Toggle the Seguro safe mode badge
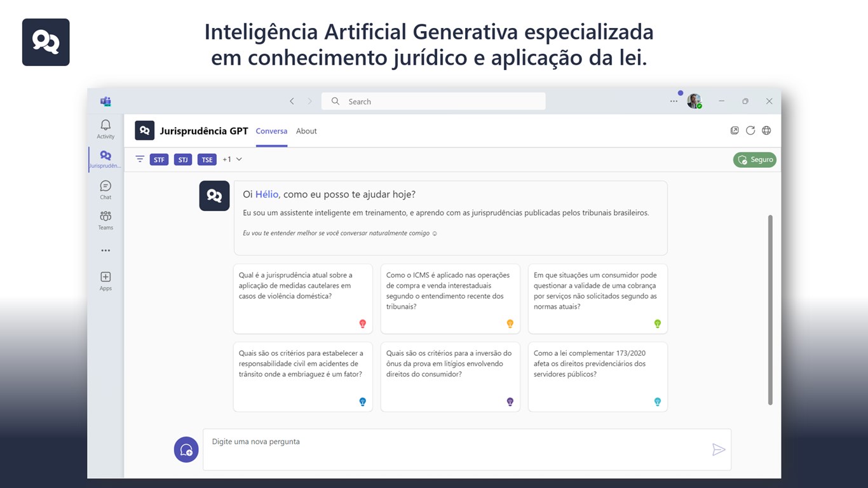868x488 pixels. coord(755,159)
